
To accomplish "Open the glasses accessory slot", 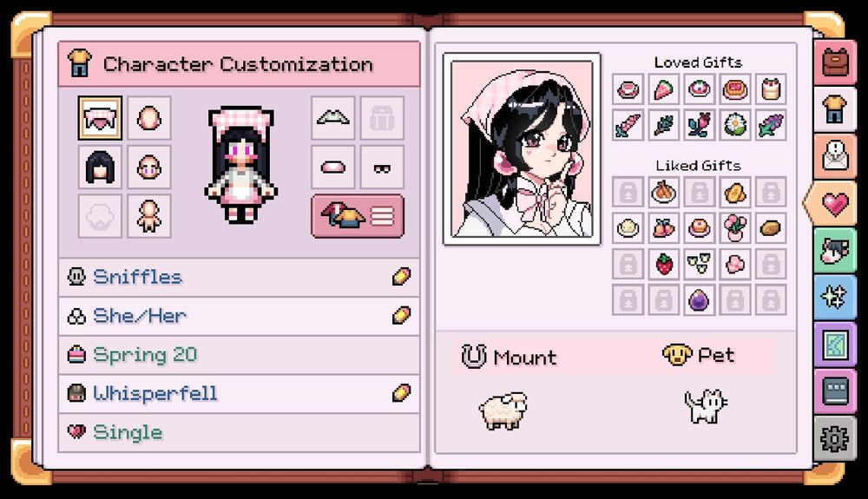I will [x=382, y=167].
